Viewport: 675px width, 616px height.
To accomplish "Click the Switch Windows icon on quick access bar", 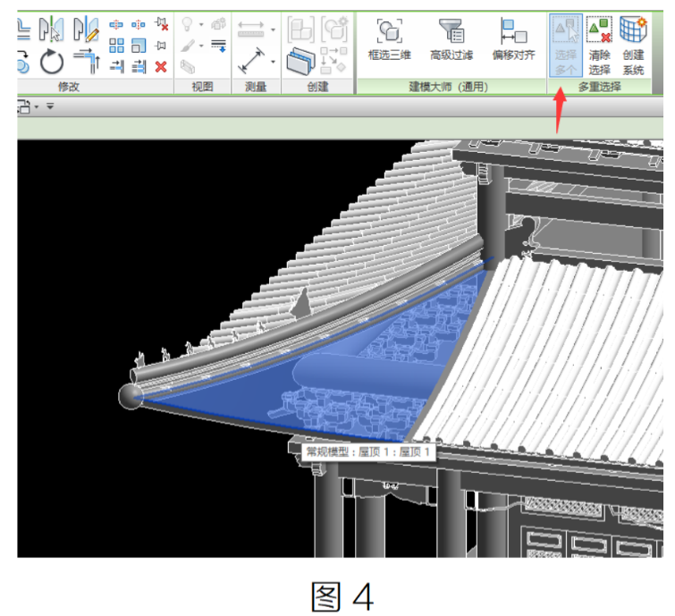I will tap(24, 106).
